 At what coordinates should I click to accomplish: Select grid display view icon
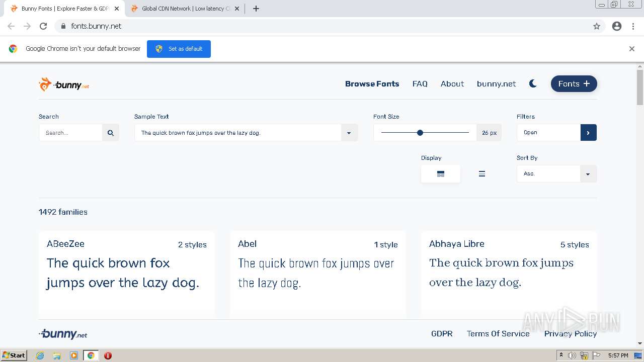pyautogui.click(x=441, y=174)
